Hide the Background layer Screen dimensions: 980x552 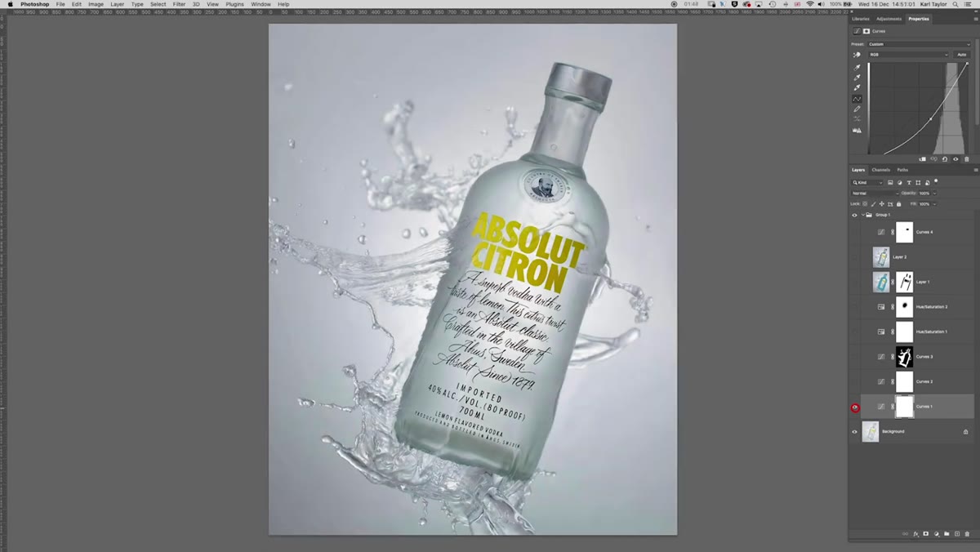point(855,431)
